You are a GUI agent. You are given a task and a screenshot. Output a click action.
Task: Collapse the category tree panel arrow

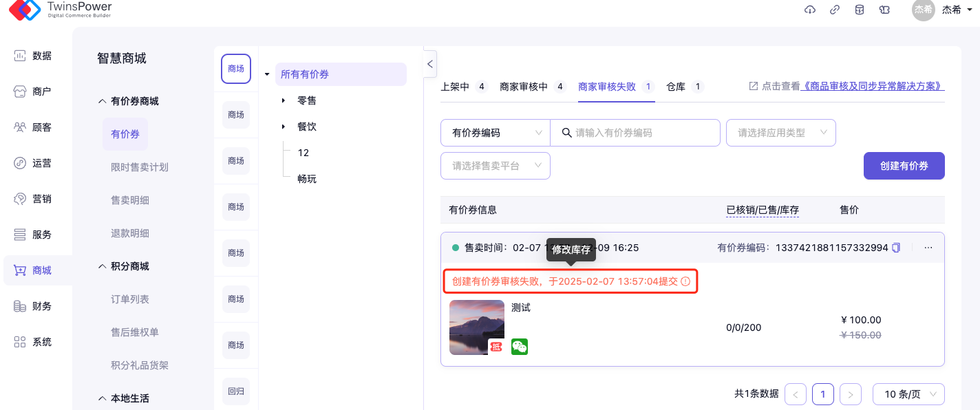430,64
